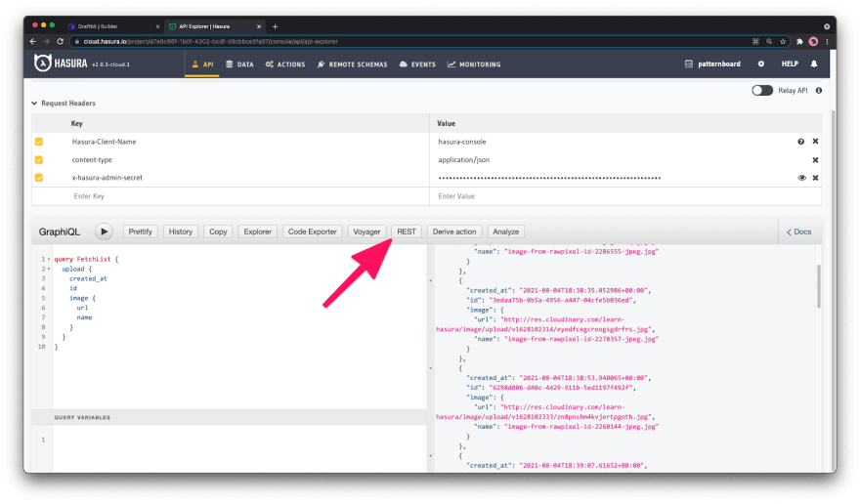Viewport: 860px width, 504px height.
Task: Click the Prettify button
Action: 141,231
